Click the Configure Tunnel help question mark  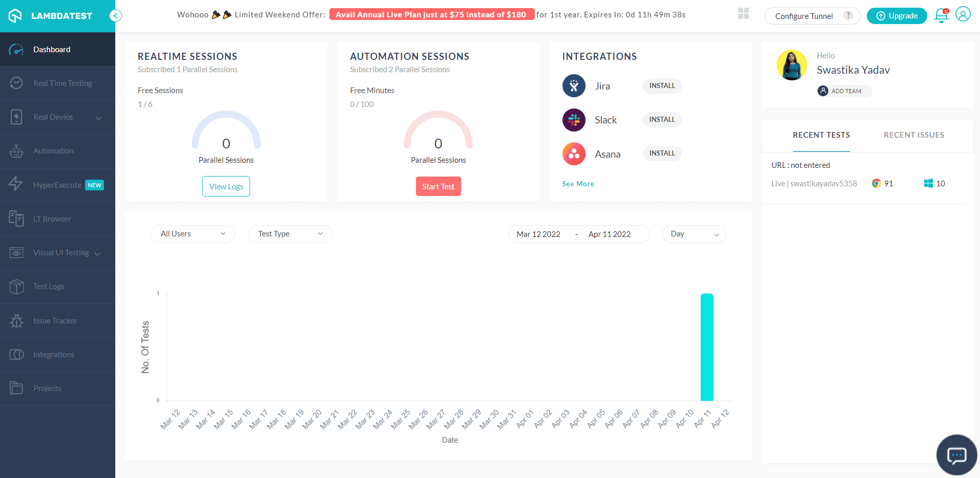(848, 15)
